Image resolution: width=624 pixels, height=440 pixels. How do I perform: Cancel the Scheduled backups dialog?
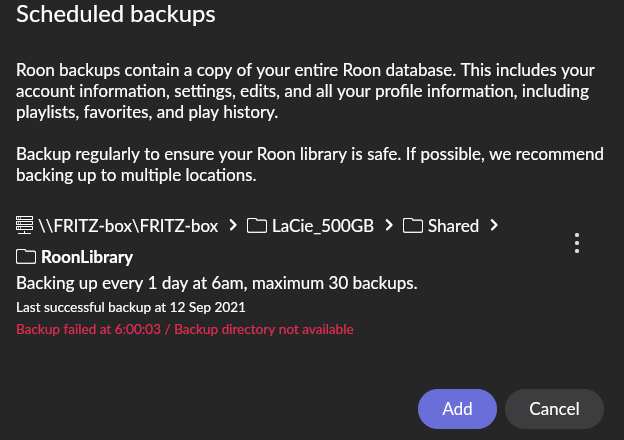(554, 409)
